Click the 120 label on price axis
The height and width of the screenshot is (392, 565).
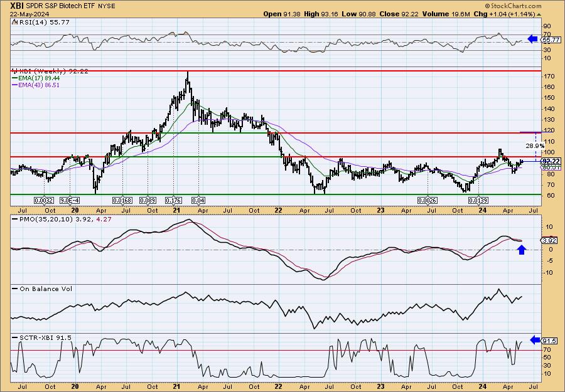click(x=549, y=130)
